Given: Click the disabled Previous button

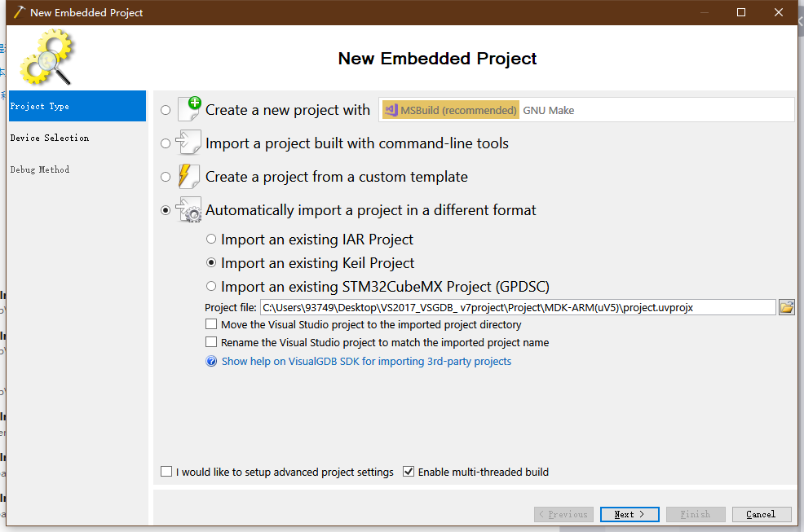Looking at the screenshot, I should [563, 514].
